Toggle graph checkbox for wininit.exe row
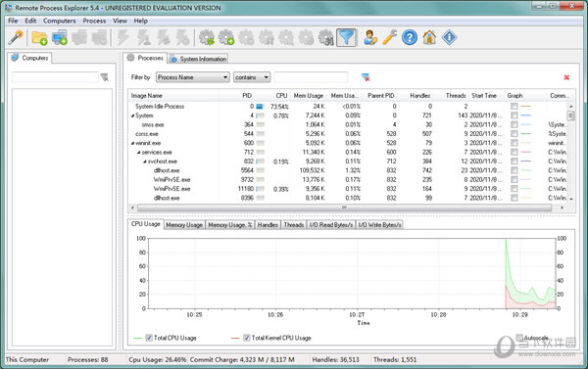 click(514, 143)
